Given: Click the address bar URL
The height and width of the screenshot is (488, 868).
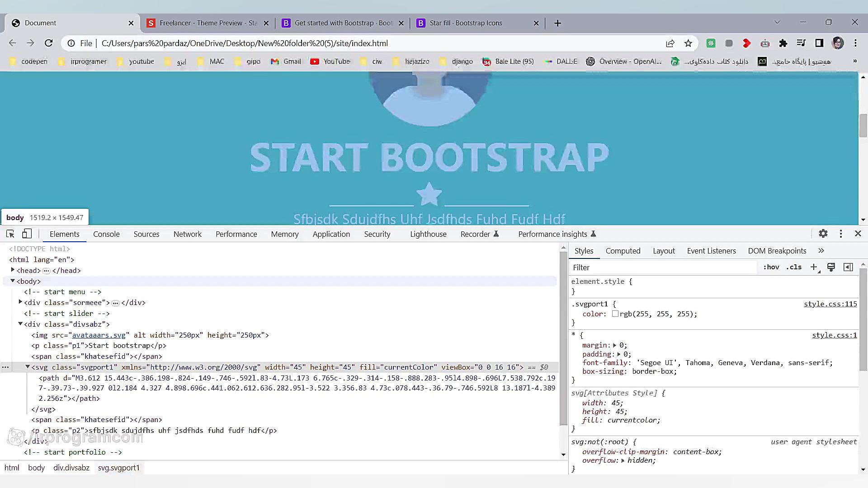Looking at the screenshot, I should coord(245,43).
